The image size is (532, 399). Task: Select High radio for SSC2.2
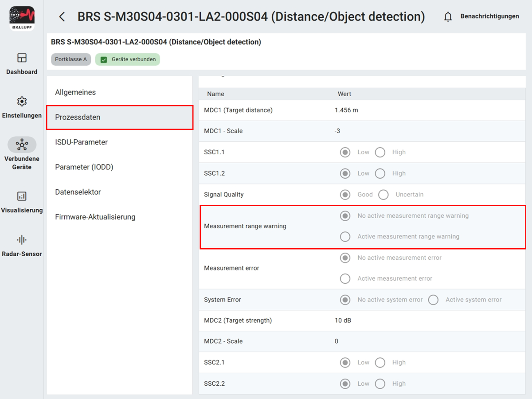click(x=380, y=384)
